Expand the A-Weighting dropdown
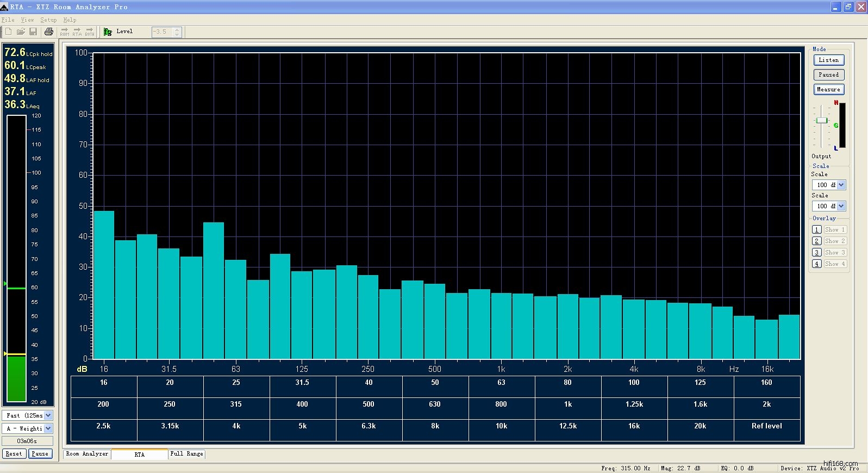The width and height of the screenshot is (868, 473). pos(48,428)
